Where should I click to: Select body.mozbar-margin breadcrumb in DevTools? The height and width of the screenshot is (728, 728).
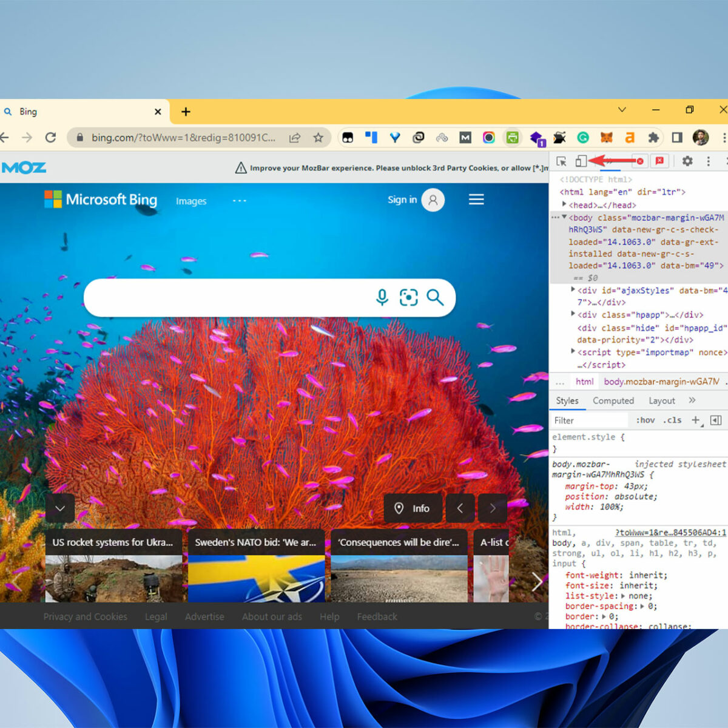pyautogui.click(x=661, y=382)
